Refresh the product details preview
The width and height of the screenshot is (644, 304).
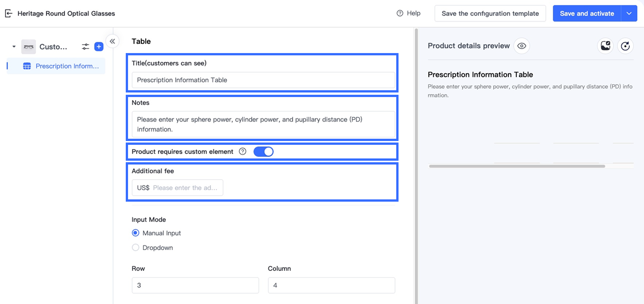(625, 46)
